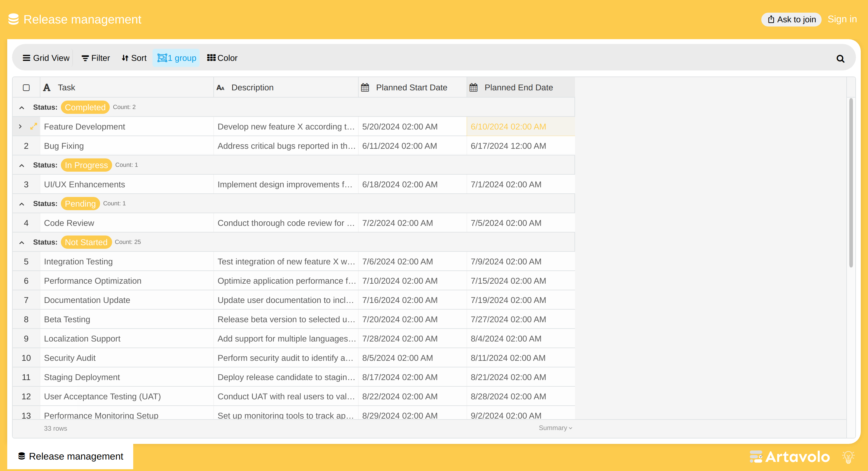Screen dimensions: 868x471
Task: Click the 6/17/2024 12:00 AM end date cell
Action: tap(521, 146)
